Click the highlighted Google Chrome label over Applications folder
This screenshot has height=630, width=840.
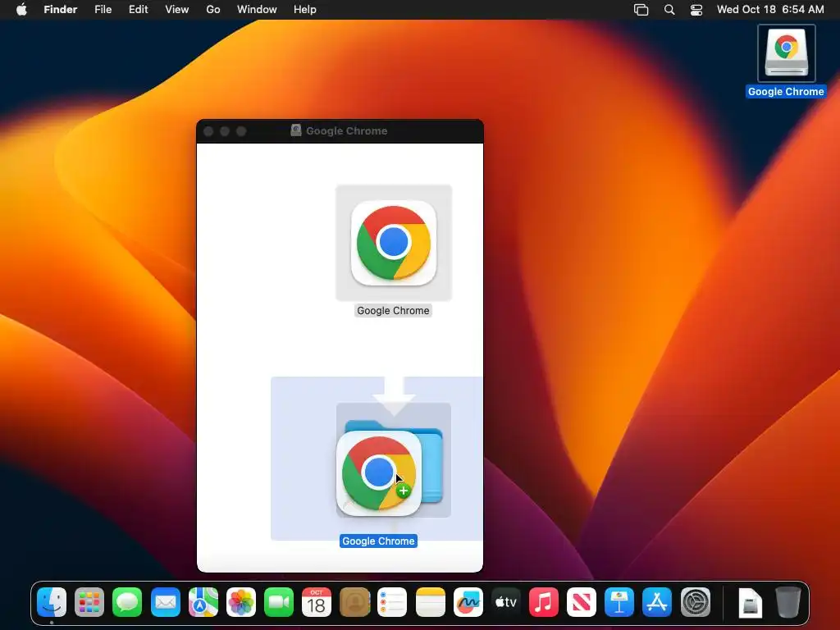pos(378,541)
